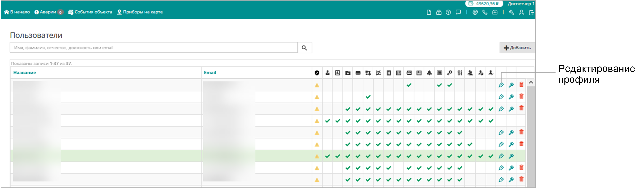Open Приборы на карте menu item
Viewport: 644px width, 188px height.
tap(140, 12)
